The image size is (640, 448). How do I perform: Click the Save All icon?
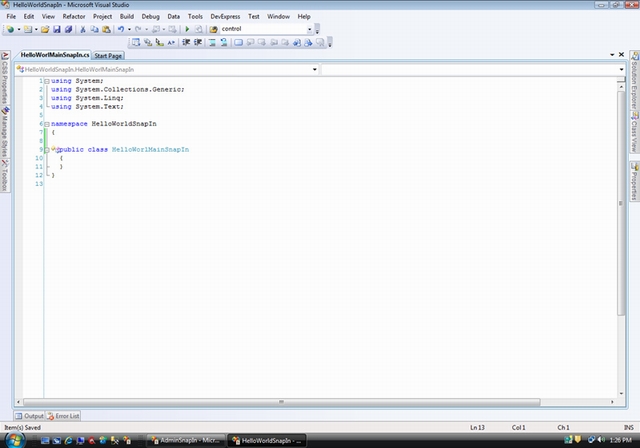pyautogui.click(x=68, y=29)
